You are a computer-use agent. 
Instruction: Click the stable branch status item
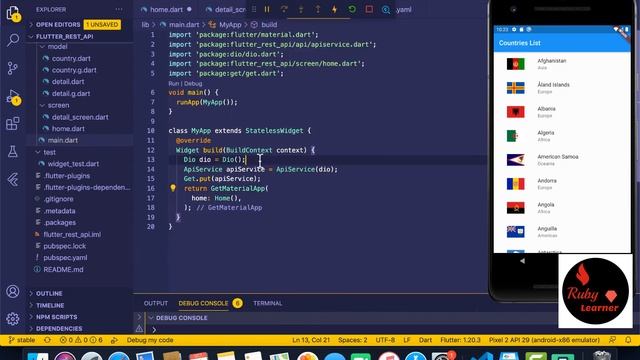pyautogui.click(x=22, y=340)
